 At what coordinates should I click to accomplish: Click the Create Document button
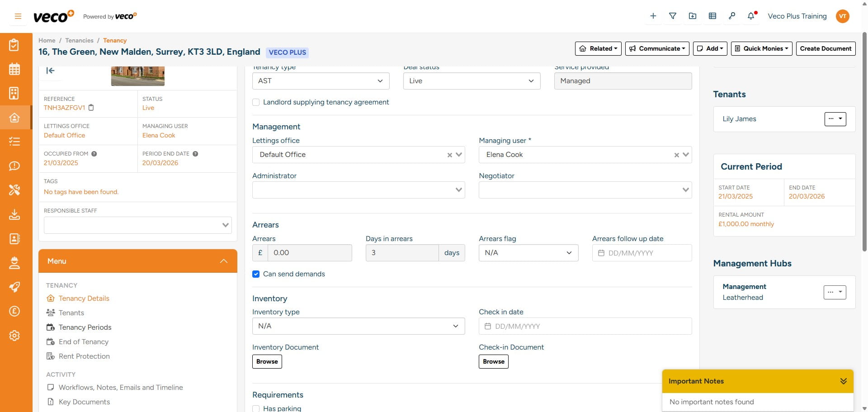click(x=825, y=48)
